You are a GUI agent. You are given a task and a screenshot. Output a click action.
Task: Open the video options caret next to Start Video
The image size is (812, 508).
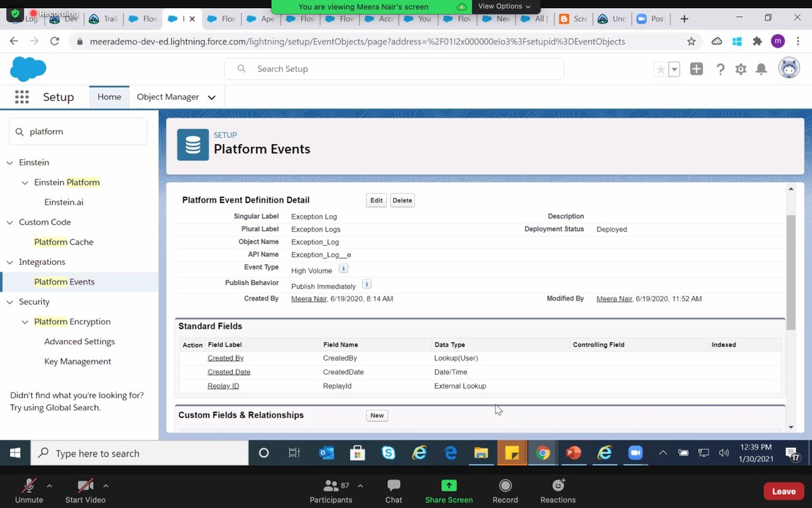(106, 486)
